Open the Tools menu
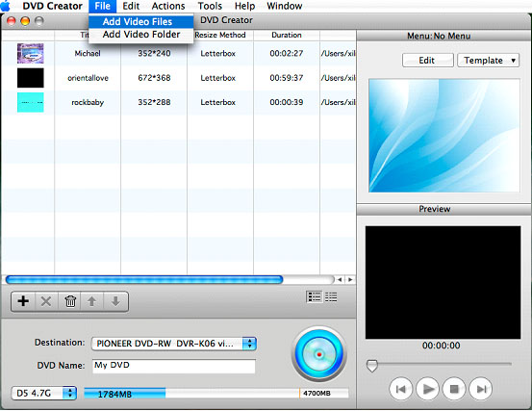The height and width of the screenshot is (411, 532). [x=210, y=6]
